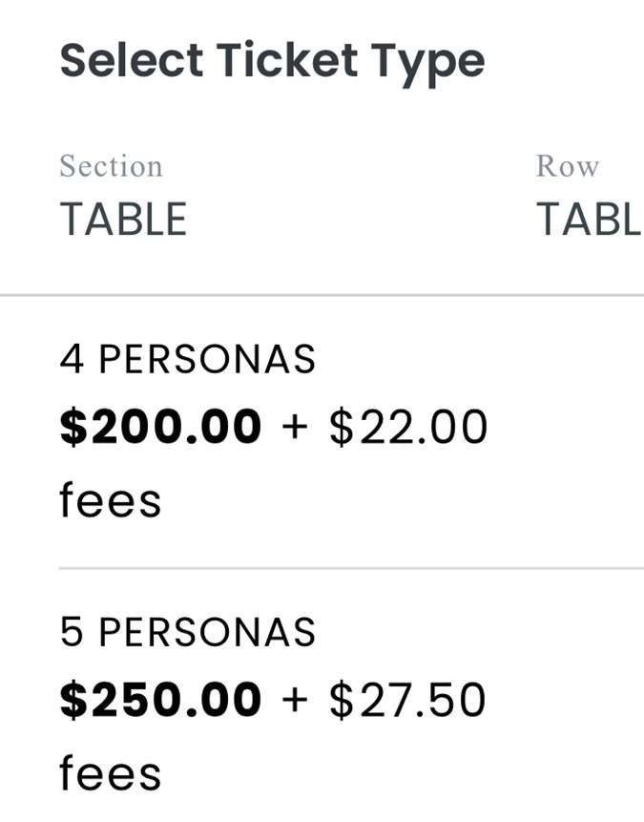
Task: Click the $250.00 ticket price
Action: pyautogui.click(x=160, y=701)
